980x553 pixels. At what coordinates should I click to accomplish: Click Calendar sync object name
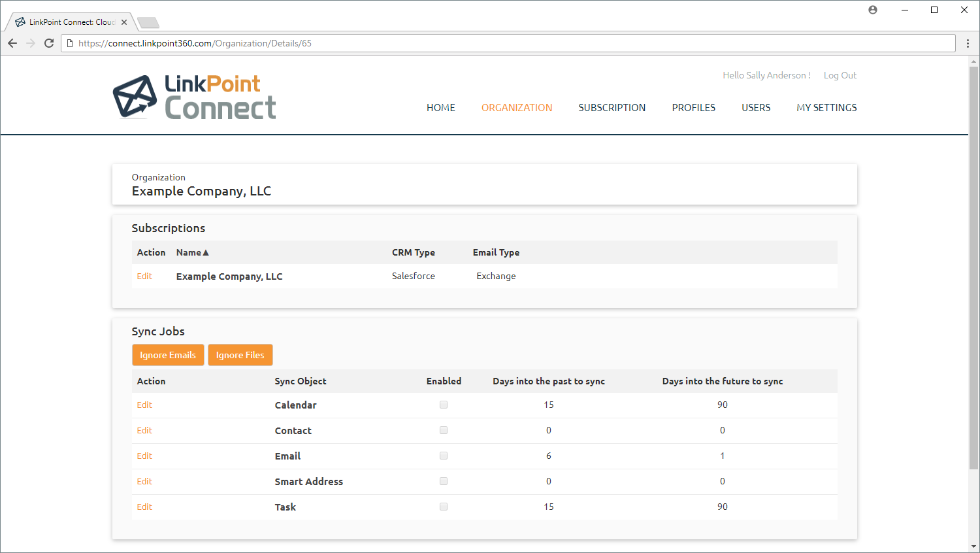coord(295,405)
